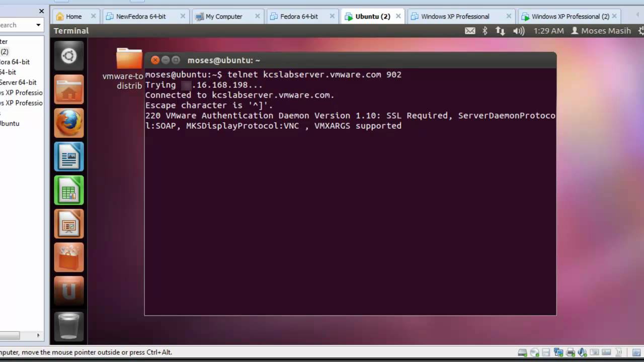Launch Firefox from the Unity launcher
Screen dimensions: 644x362
(69, 123)
